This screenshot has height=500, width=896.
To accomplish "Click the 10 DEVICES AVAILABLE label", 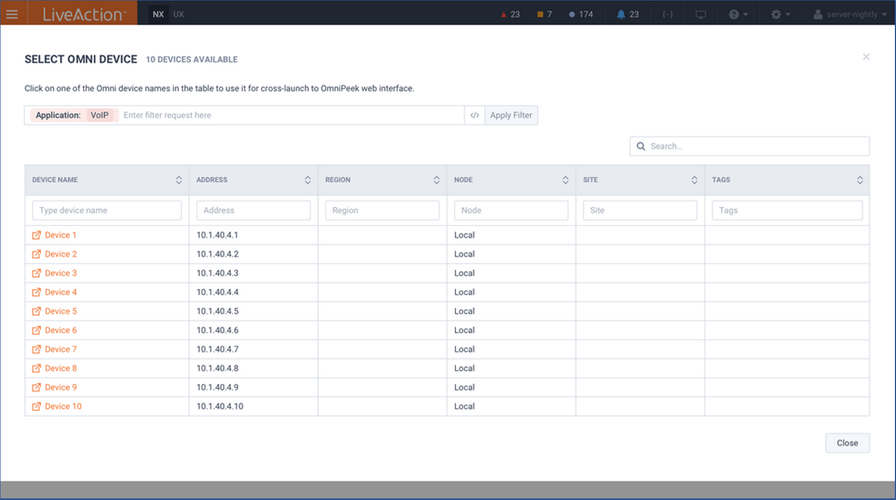I will coord(192,59).
